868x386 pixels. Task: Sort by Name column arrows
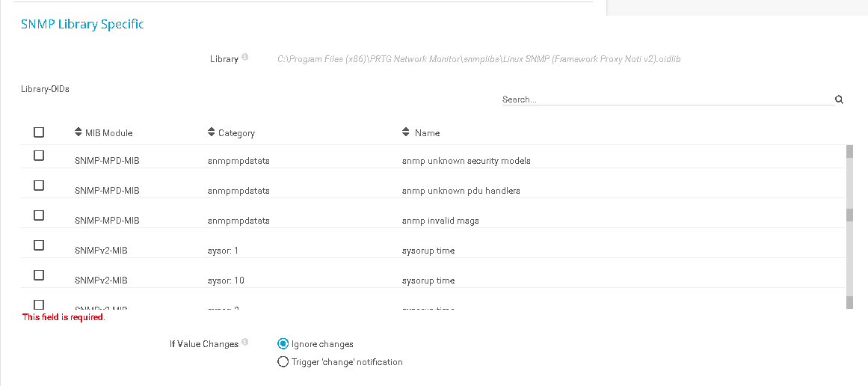(x=406, y=132)
